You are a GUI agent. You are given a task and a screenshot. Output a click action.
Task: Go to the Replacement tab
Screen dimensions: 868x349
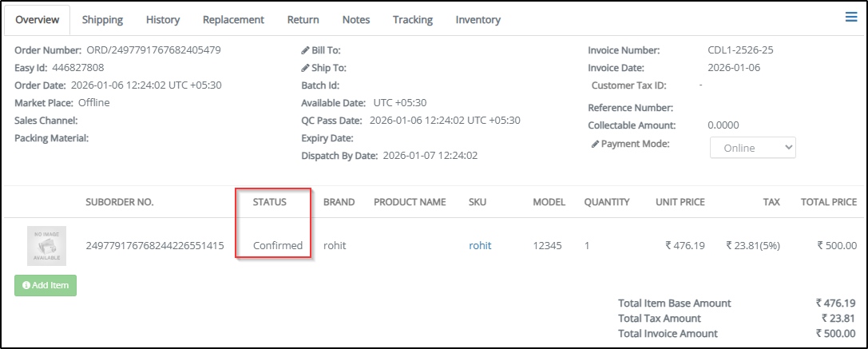click(x=233, y=19)
